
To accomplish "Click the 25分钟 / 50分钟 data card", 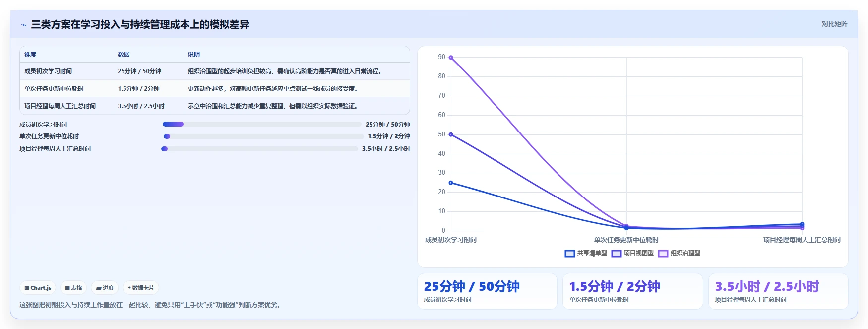I will tap(487, 291).
